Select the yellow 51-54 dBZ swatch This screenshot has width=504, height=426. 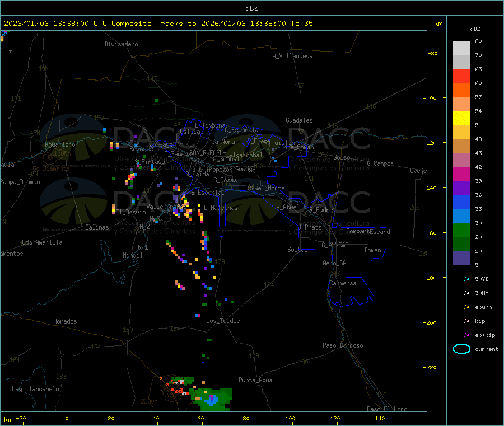pyautogui.click(x=461, y=118)
